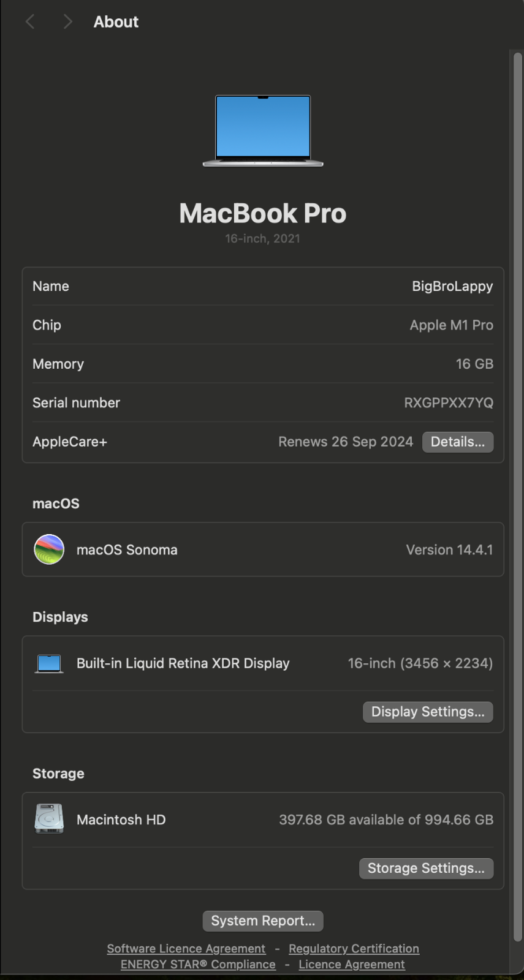Go forward with the right chevron arrow
Viewport: 524px width, 980px height.
67,22
